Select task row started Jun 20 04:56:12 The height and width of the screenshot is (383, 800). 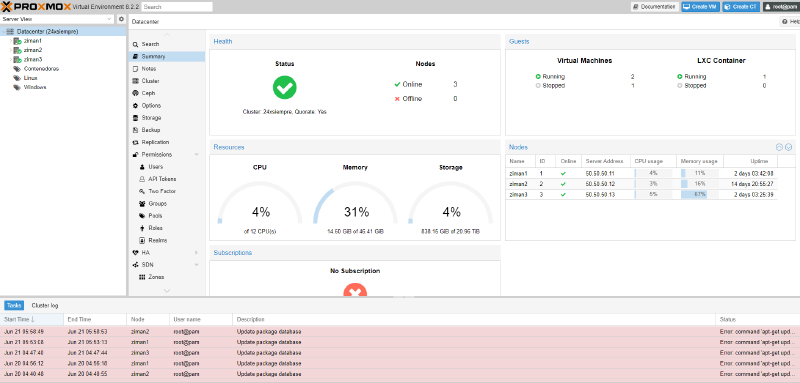(400, 363)
